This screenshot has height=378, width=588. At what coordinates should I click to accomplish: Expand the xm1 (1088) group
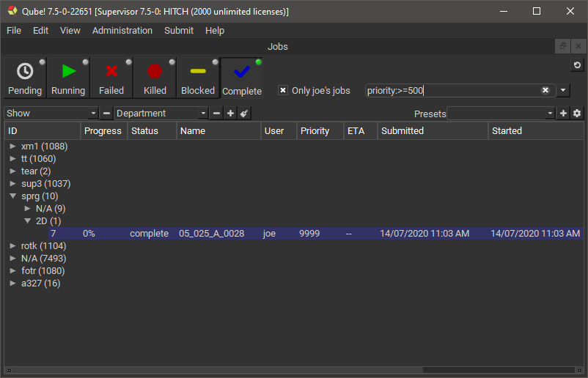point(12,147)
